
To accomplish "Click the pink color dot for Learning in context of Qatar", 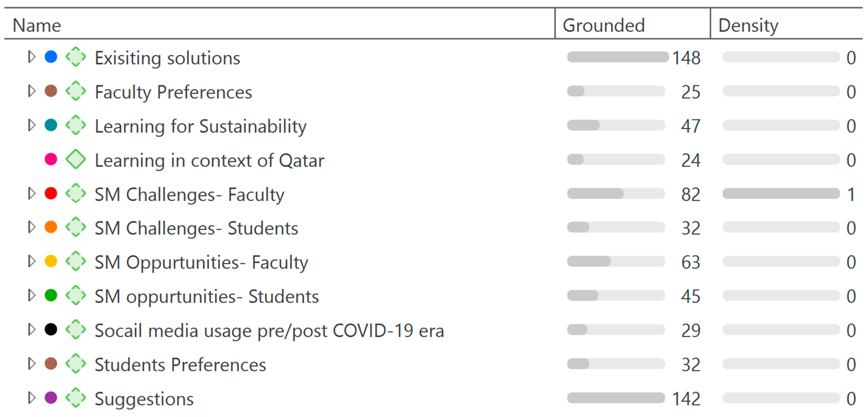I will tap(51, 159).
